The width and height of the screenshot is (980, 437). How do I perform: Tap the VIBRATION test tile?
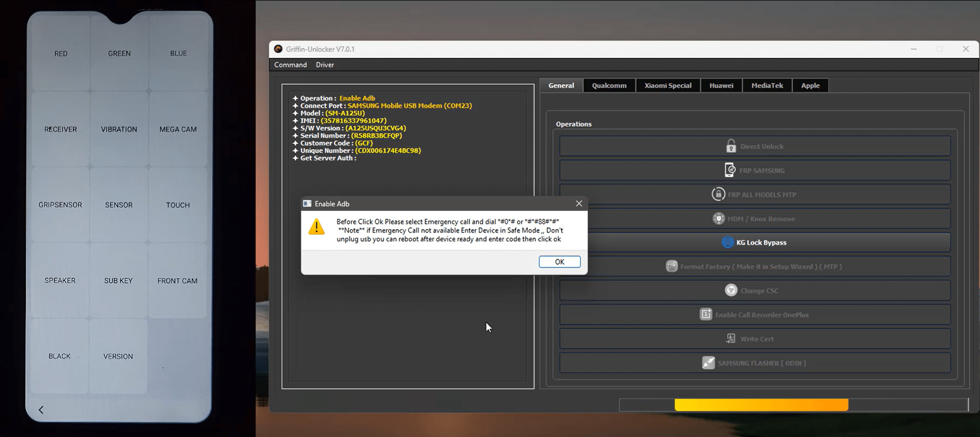119,129
